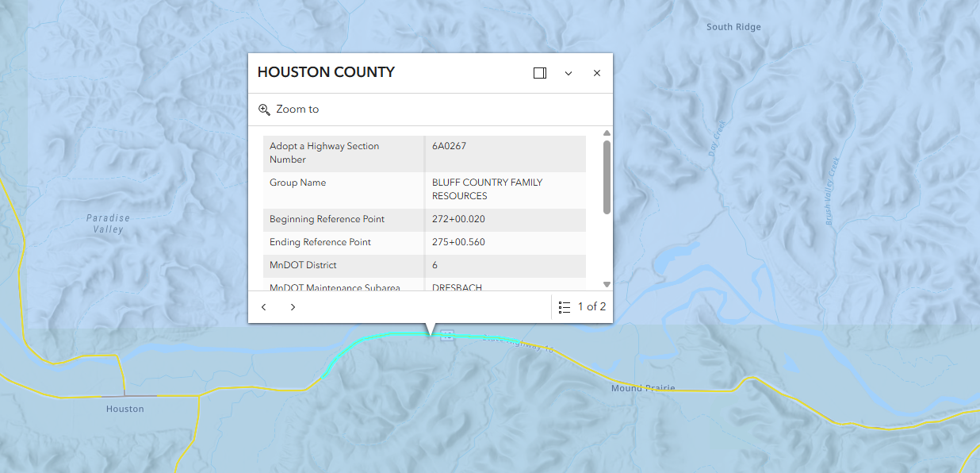Click the HOUSTON COUNTY popup title
980x473 pixels.
[326, 72]
